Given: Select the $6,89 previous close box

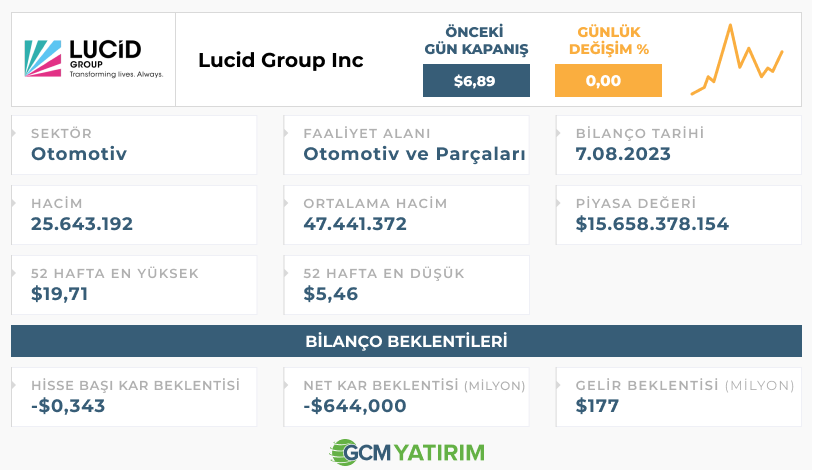Looking at the screenshot, I should 476,81.
